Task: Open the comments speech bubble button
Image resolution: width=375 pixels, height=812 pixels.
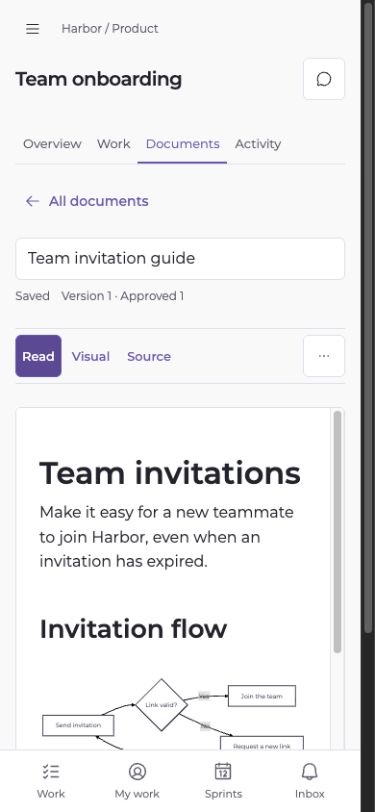Action: (324, 79)
